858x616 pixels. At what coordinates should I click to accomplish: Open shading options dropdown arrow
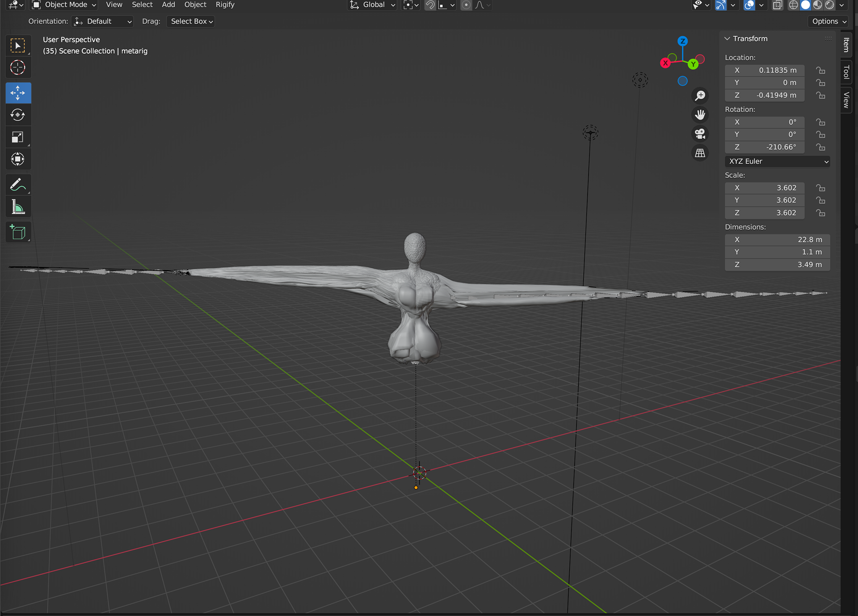pos(842,5)
